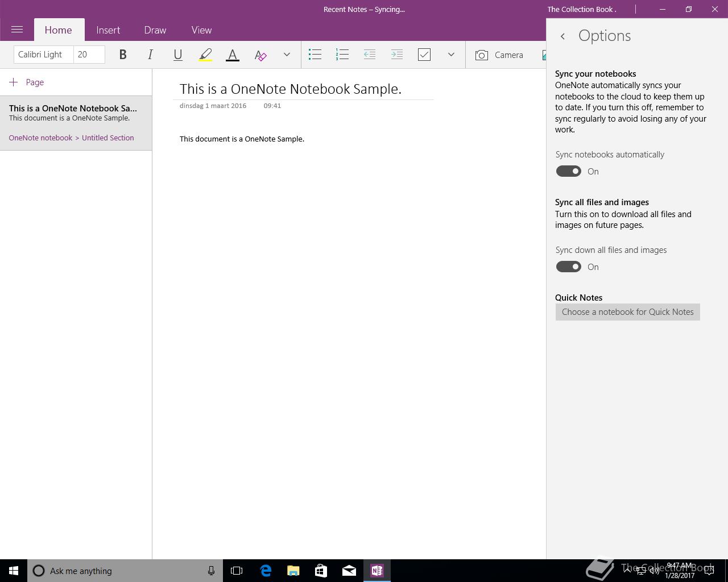Image resolution: width=728 pixels, height=582 pixels.
Task: Open Camera to insert picture
Action: [499, 55]
